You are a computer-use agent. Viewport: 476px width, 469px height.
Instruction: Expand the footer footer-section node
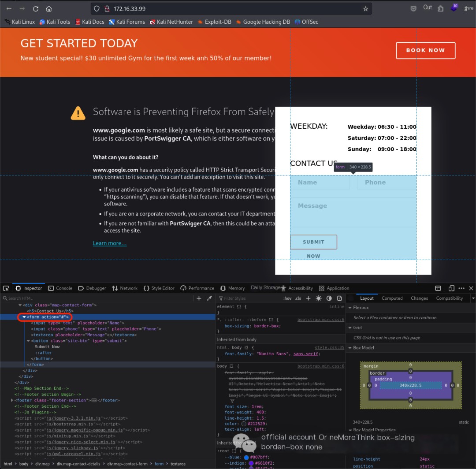pyautogui.click(x=12, y=400)
